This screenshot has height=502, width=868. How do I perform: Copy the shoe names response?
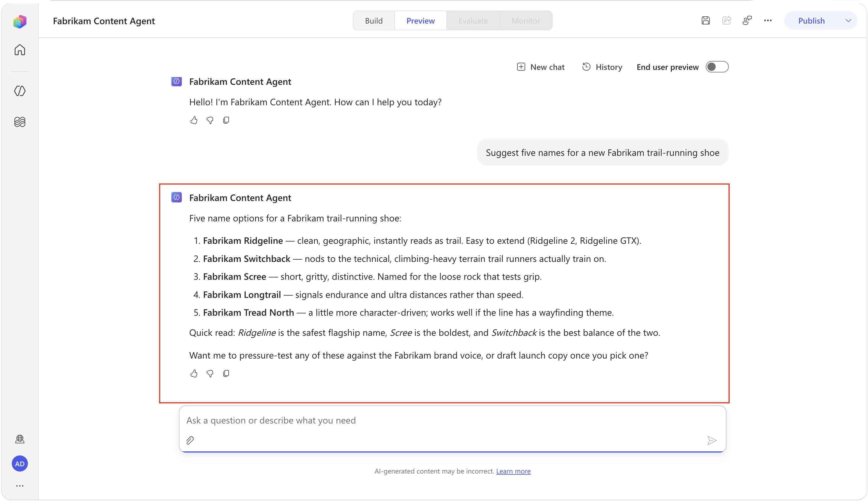tap(226, 373)
